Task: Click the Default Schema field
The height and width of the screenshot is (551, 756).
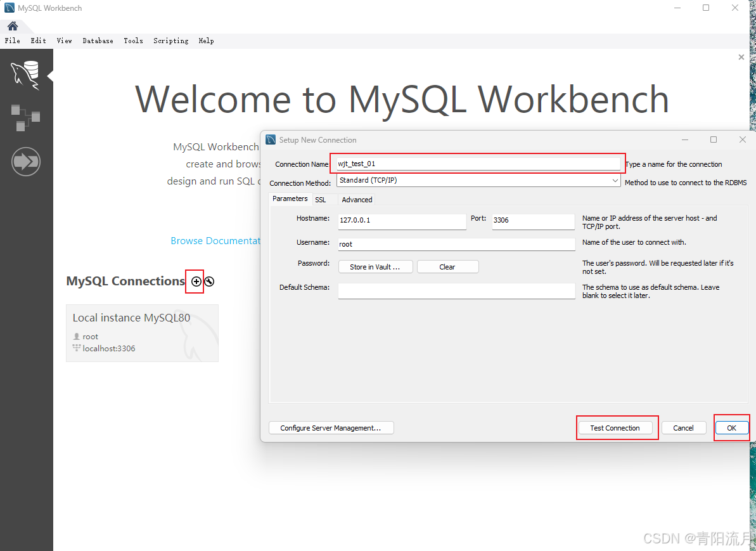Action: [457, 291]
